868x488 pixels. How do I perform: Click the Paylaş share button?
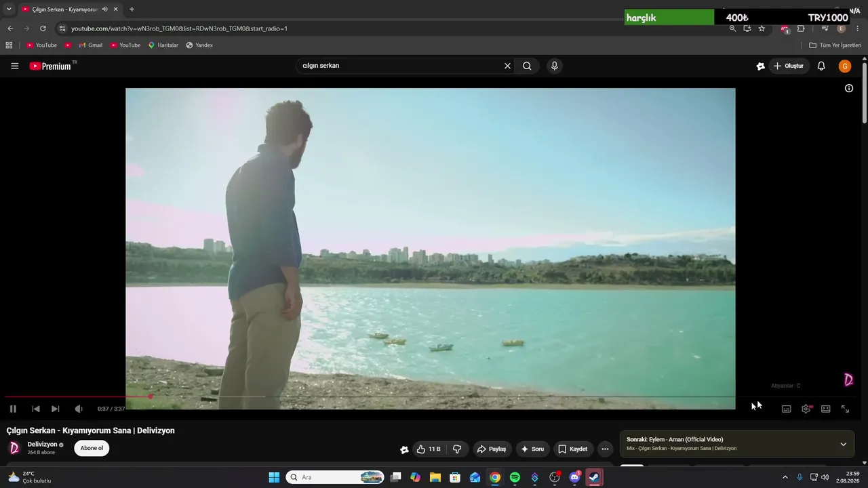tap(492, 449)
